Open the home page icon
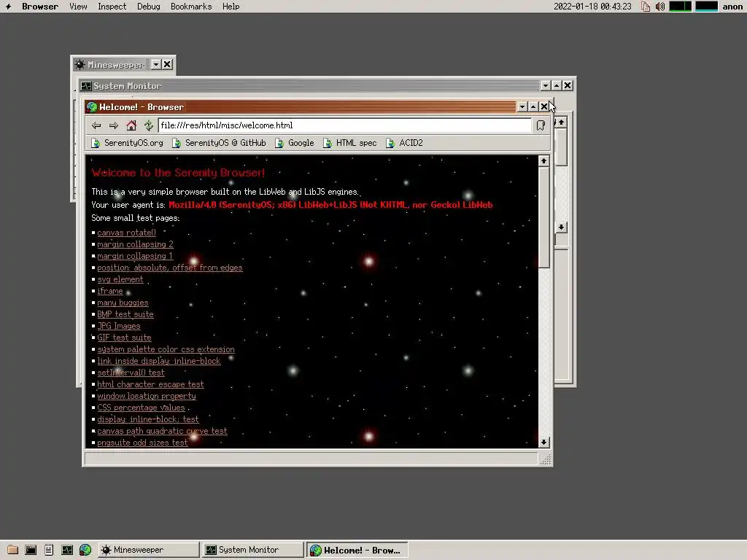 pyautogui.click(x=131, y=125)
